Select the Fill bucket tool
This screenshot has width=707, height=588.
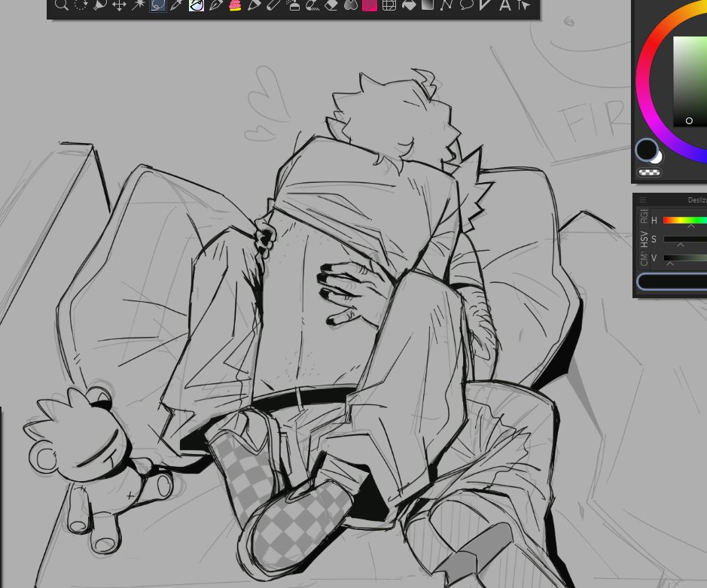[x=409, y=5]
